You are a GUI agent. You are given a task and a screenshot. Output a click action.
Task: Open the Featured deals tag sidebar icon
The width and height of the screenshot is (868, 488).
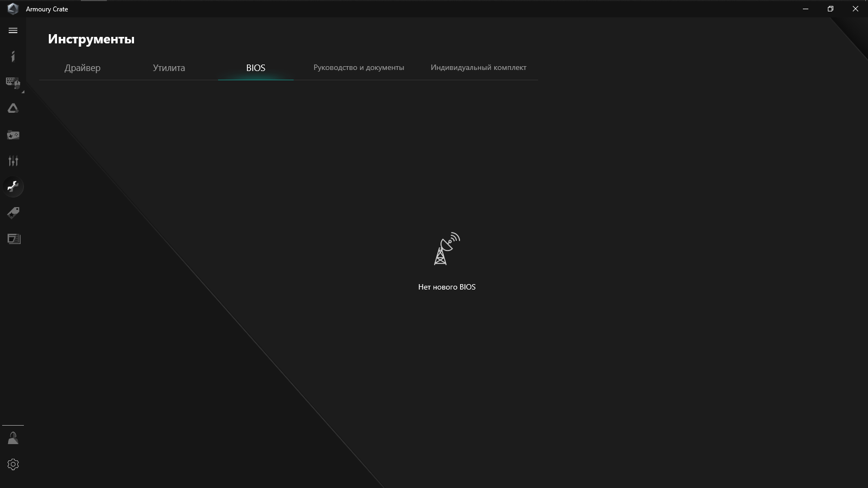tap(13, 213)
